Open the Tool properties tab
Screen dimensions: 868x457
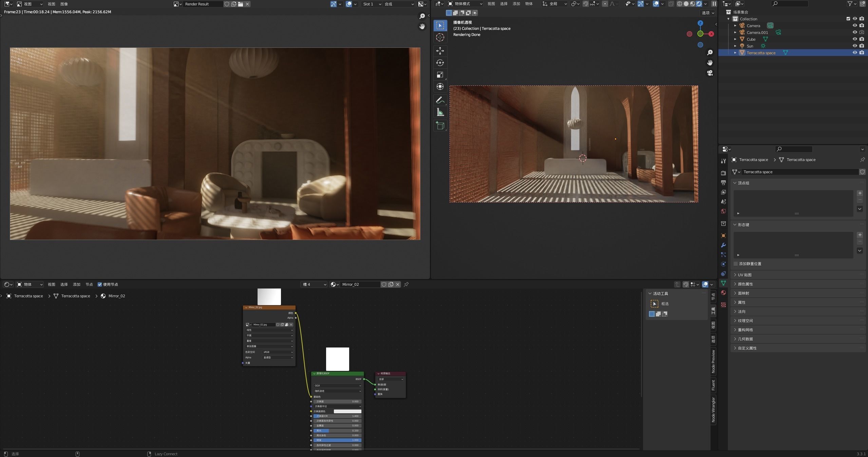[x=723, y=161]
